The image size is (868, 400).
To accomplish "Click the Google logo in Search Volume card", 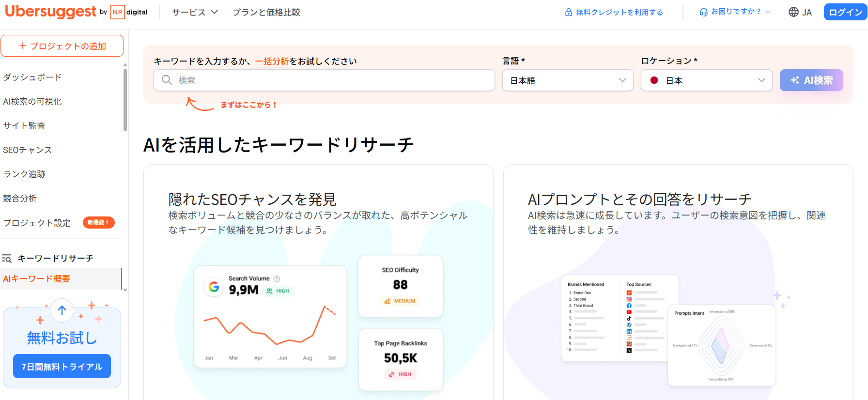I will coord(214,287).
